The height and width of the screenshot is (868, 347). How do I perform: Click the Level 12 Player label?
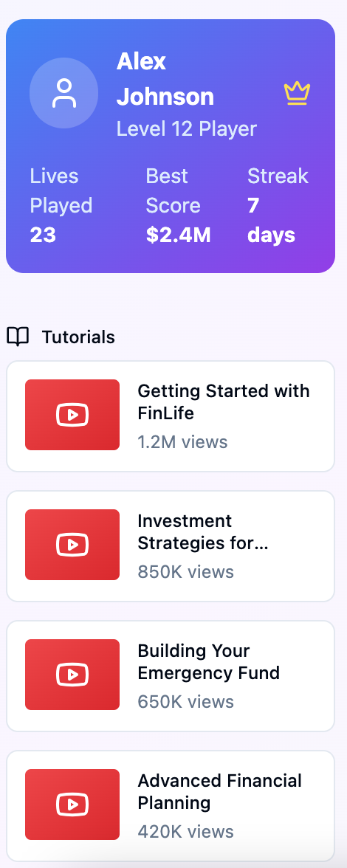click(187, 129)
